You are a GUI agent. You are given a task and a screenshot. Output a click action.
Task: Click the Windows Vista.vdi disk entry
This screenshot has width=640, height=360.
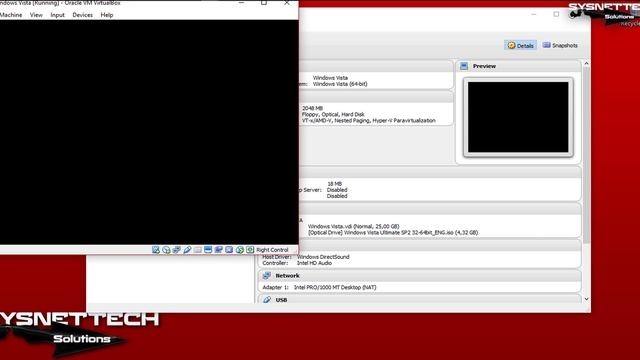click(x=353, y=226)
